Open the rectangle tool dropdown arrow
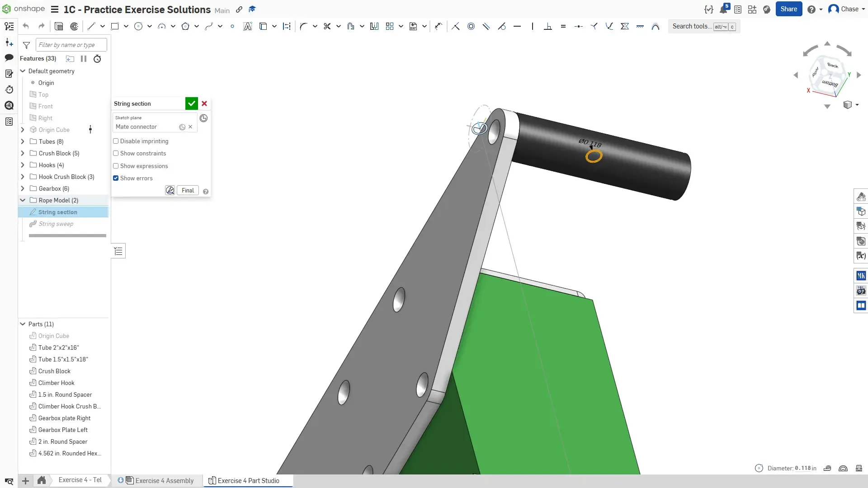868x488 pixels. point(126,26)
